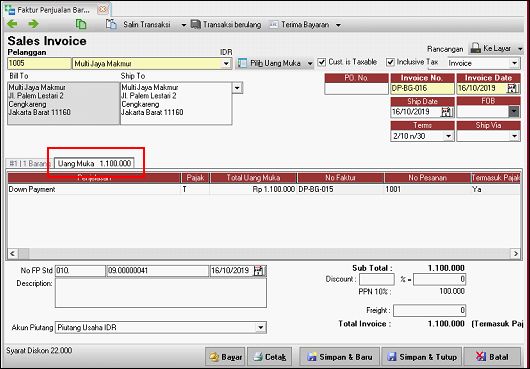Screen dimensions: 530x369
Task: Click the Syarat Diskon 22.000 status text
Action: [x=39, y=350]
